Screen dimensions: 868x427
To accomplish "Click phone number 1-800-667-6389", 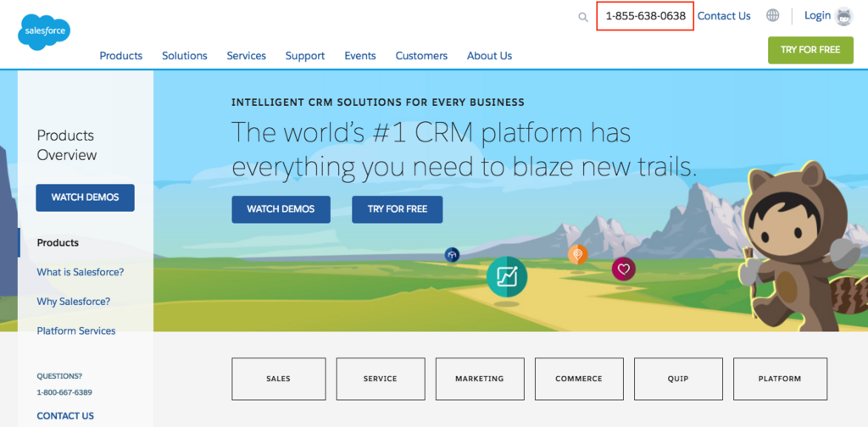I will [x=64, y=393].
